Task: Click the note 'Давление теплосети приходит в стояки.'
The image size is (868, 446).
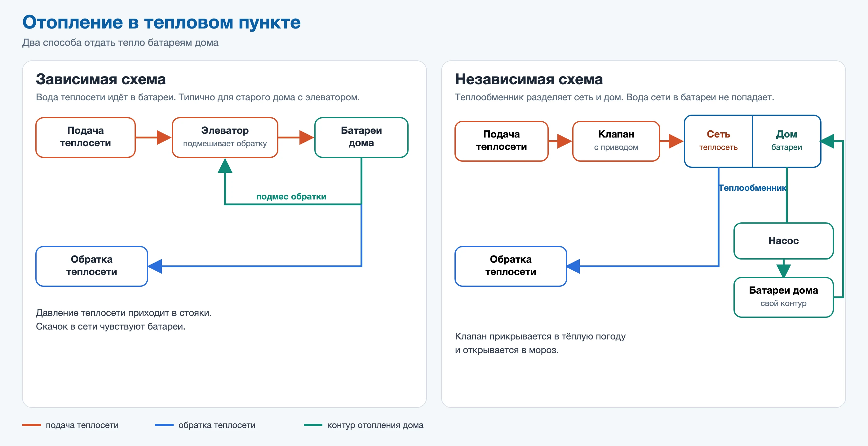Action: [124, 313]
